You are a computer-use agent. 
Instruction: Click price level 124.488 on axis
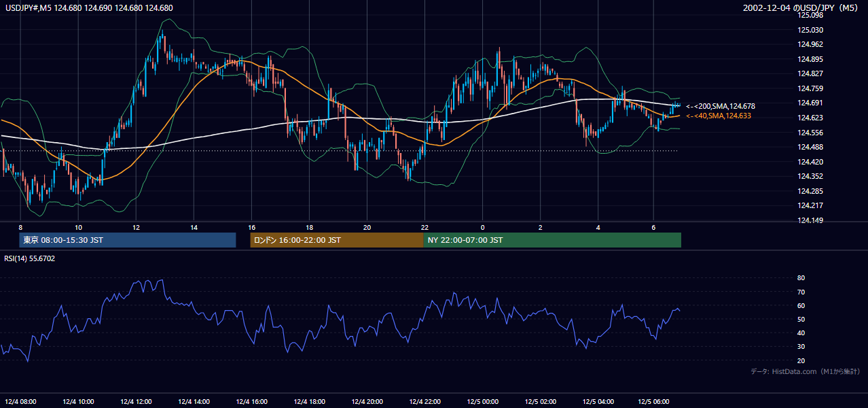pyautogui.click(x=810, y=147)
